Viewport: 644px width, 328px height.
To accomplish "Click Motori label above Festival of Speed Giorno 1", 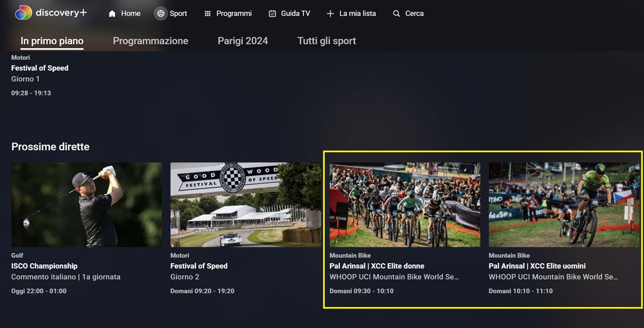I will pos(20,57).
